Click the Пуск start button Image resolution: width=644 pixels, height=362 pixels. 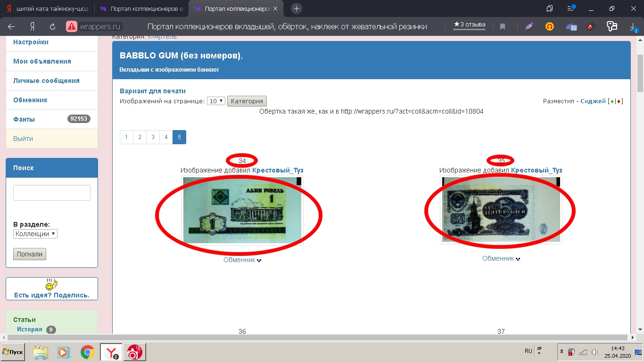13,352
